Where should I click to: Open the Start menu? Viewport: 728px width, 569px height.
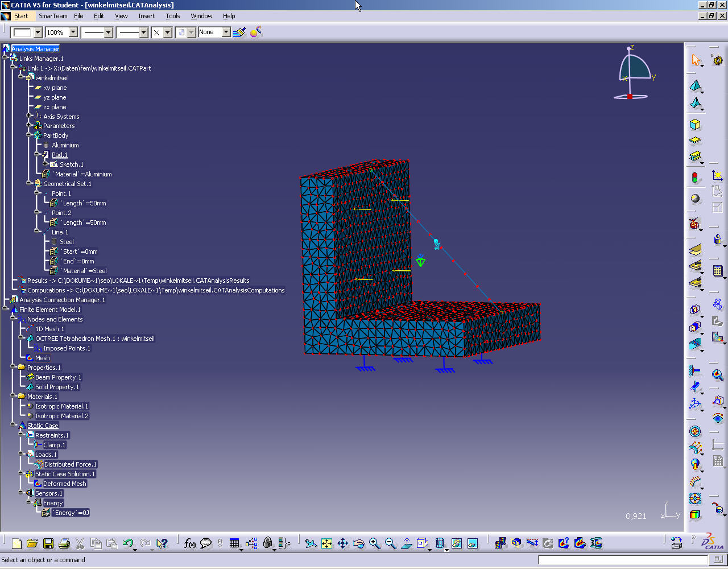21,16
